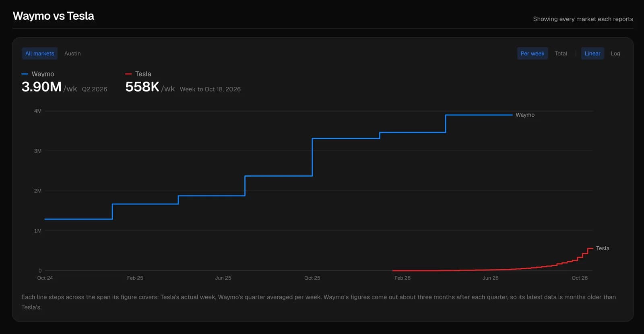Switch chart to Log scale
This screenshot has height=334, width=644.
point(615,54)
